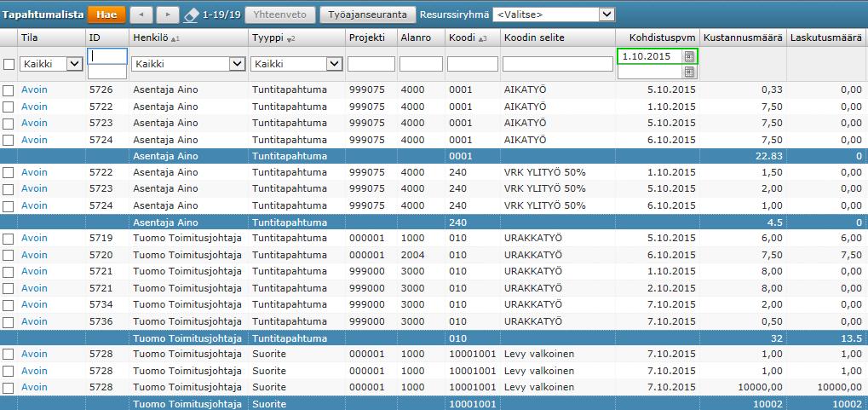The height and width of the screenshot is (410, 868).
Task: Click the 0,33 cost cell
Action: click(x=773, y=90)
